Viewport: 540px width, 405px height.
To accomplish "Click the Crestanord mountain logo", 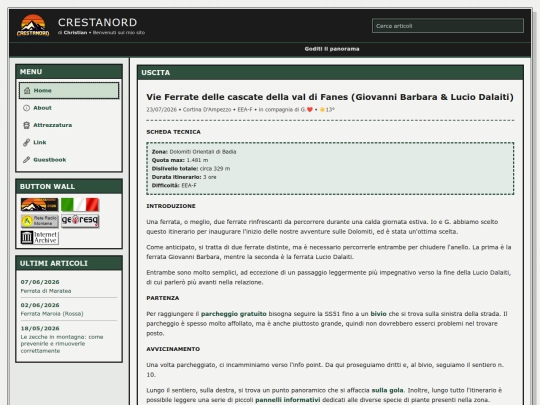I will [x=33, y=25].
